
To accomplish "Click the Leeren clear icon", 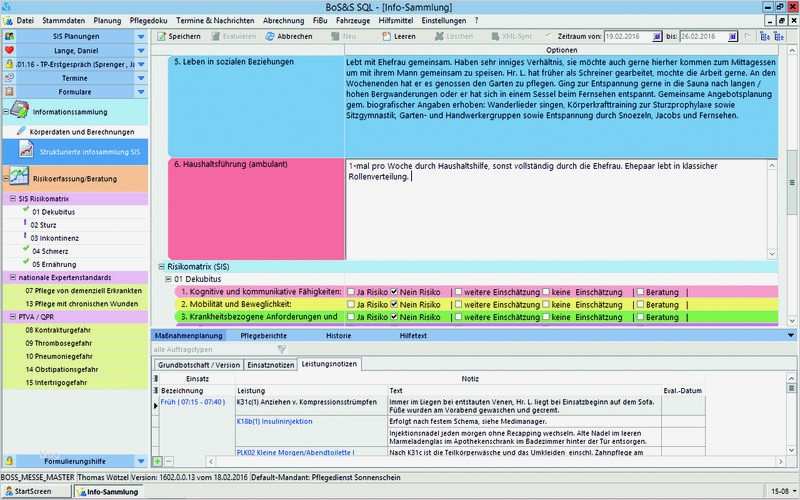I will (387, 36).
